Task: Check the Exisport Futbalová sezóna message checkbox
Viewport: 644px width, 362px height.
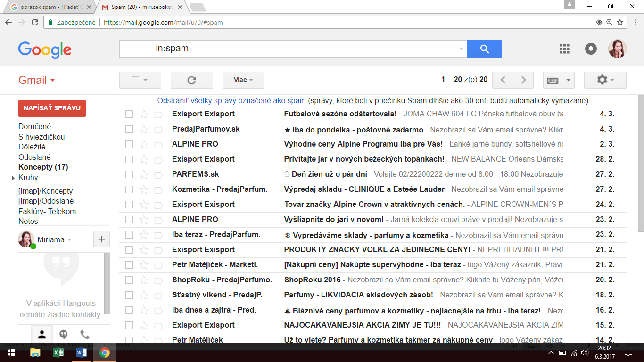Action: [129, 114]
